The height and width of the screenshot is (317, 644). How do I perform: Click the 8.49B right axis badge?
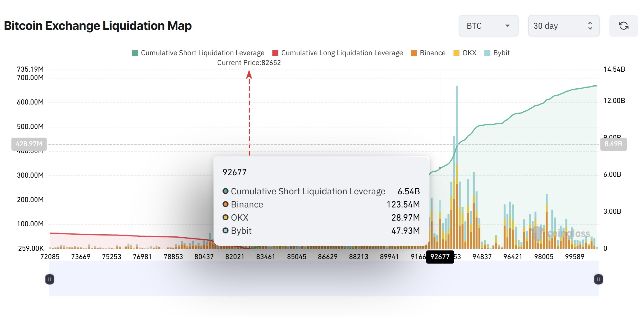[614, 144]
